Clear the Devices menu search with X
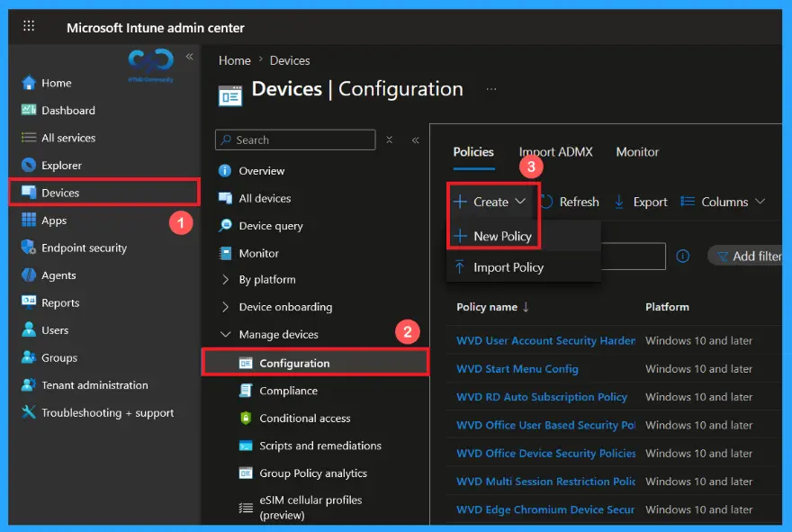 (389, 140)
